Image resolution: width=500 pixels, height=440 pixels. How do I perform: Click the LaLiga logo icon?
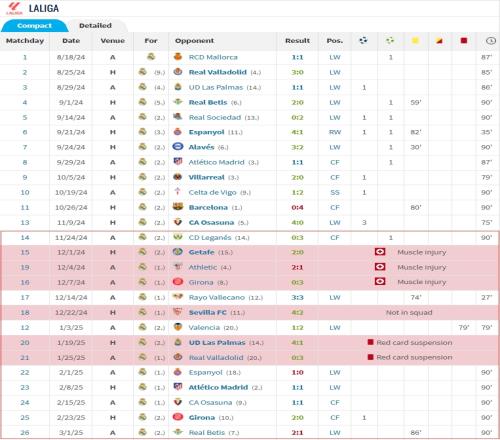14,8
